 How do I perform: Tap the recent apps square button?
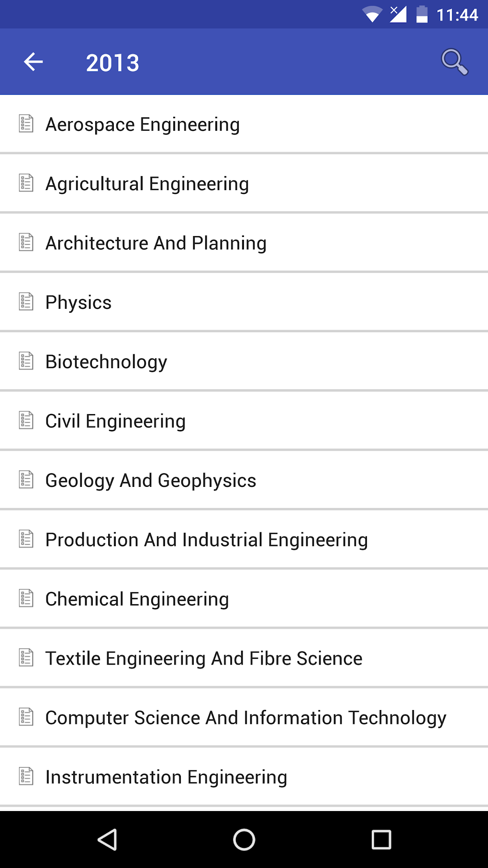(x=381, y=839)
